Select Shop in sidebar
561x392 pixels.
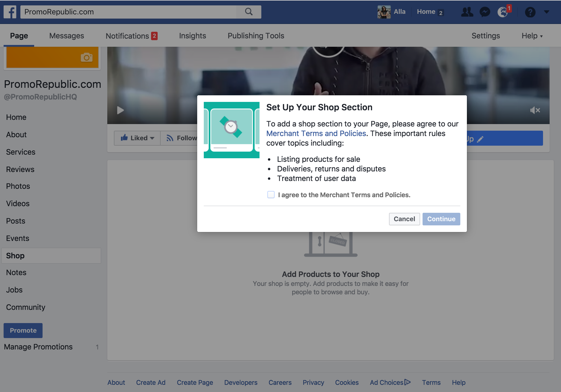51,256
